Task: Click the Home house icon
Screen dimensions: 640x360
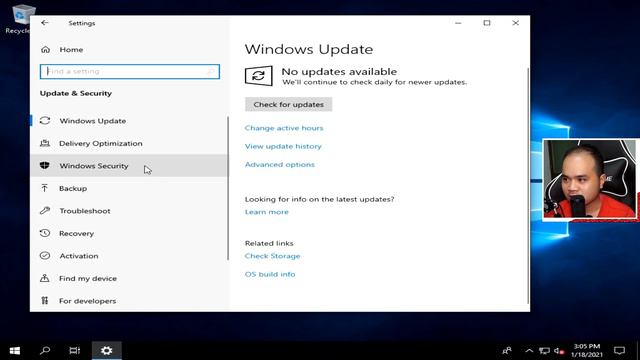Action: click(x=45, y=49)
